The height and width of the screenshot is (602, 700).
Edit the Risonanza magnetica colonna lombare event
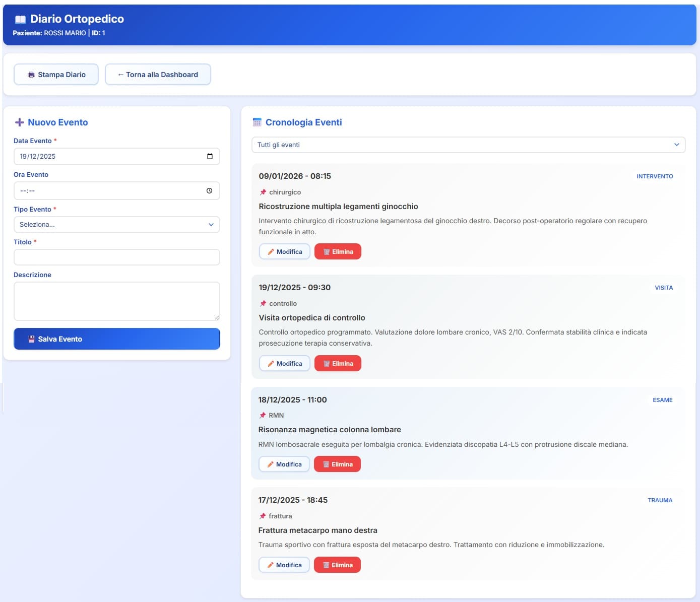[284, 464]
